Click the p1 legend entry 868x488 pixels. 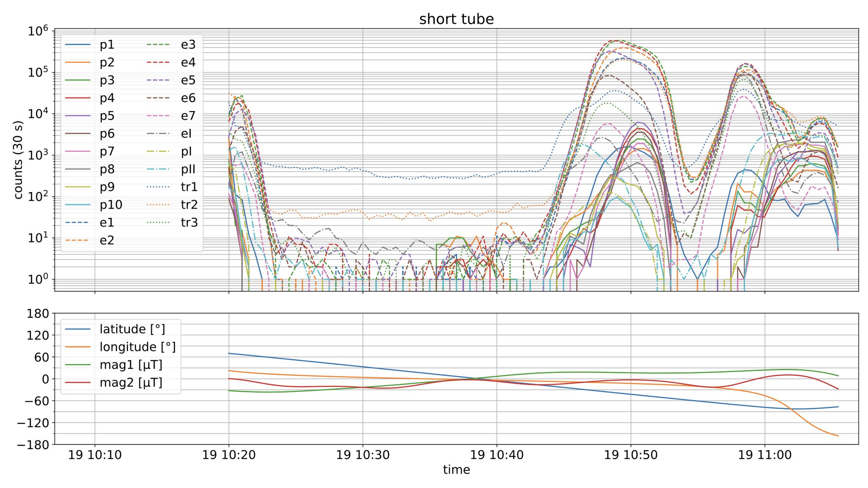(x=107, y=45)
